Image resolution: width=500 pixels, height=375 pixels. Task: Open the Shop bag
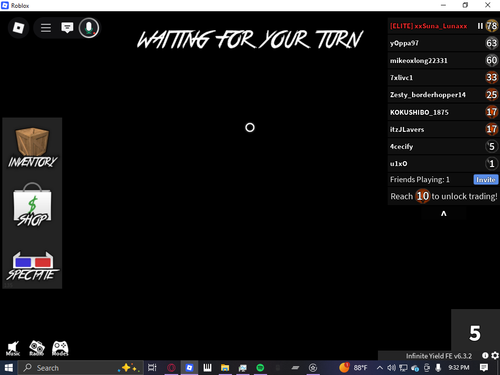(x=32, y=204)
